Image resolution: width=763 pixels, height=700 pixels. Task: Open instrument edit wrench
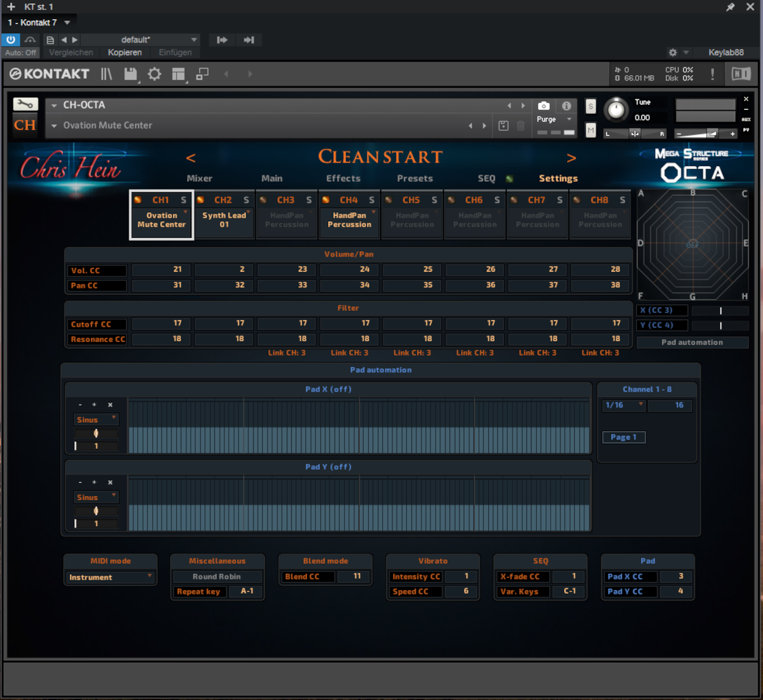pos(25,104)
